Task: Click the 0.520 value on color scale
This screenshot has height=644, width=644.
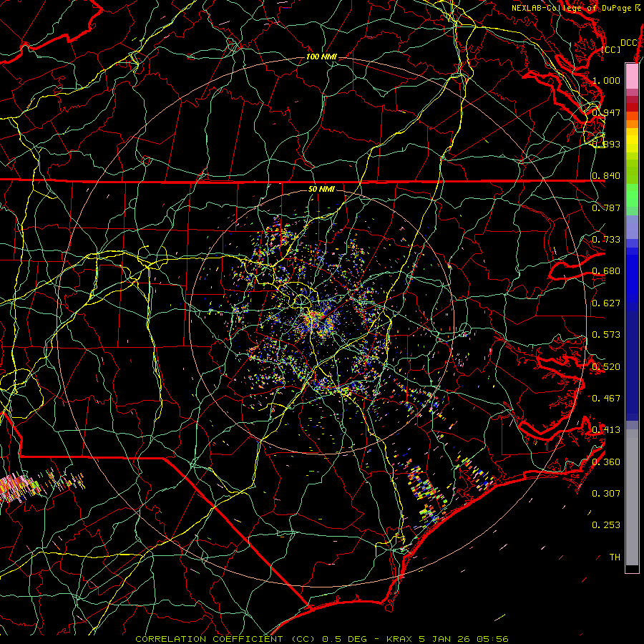Action: 606,367
